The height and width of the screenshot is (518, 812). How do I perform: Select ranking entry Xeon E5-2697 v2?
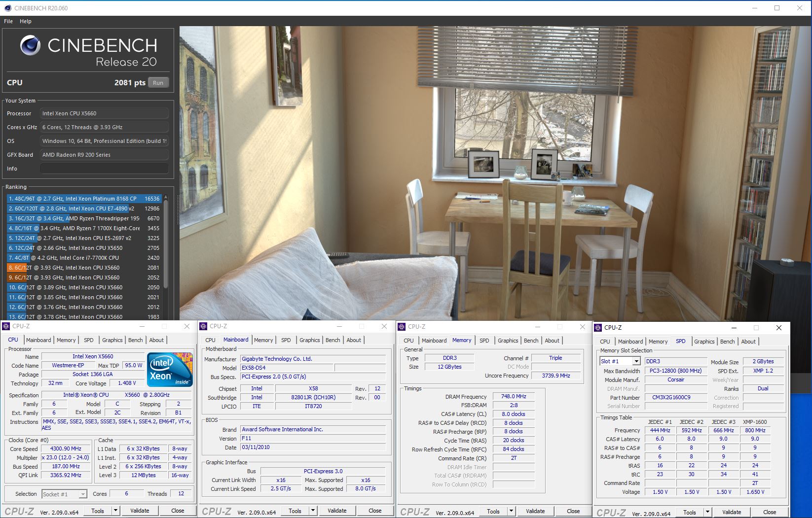pyautogui.click(x=84, y=238)
